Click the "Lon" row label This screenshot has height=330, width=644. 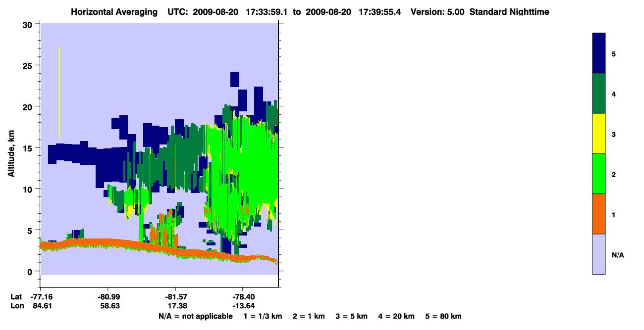click(16, 306)
